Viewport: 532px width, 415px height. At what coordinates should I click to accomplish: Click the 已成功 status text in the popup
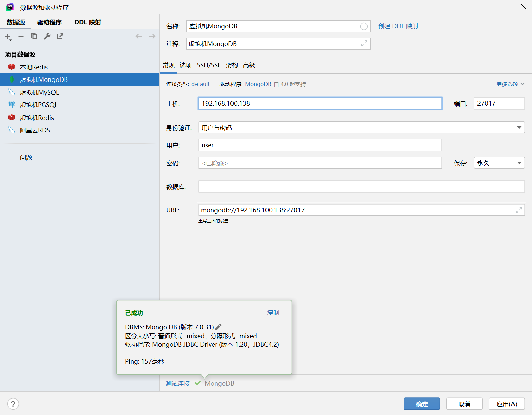134,313
